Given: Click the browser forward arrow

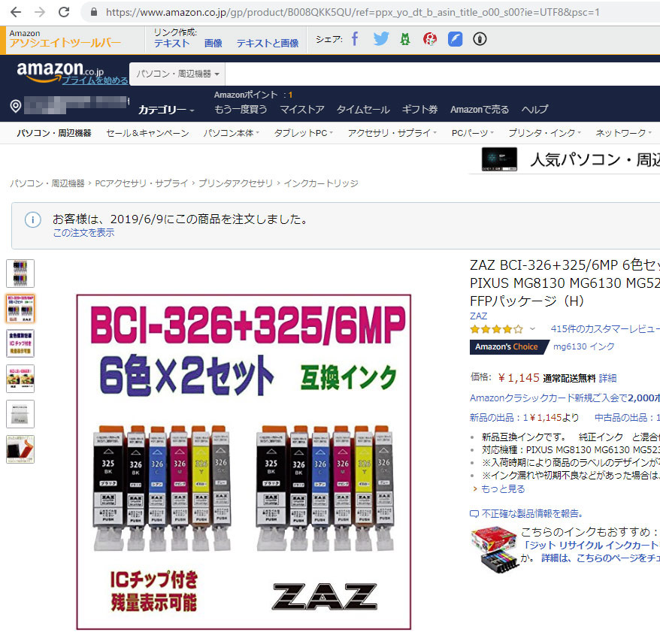Looking at the screenshot, I should tap(40, 12).
